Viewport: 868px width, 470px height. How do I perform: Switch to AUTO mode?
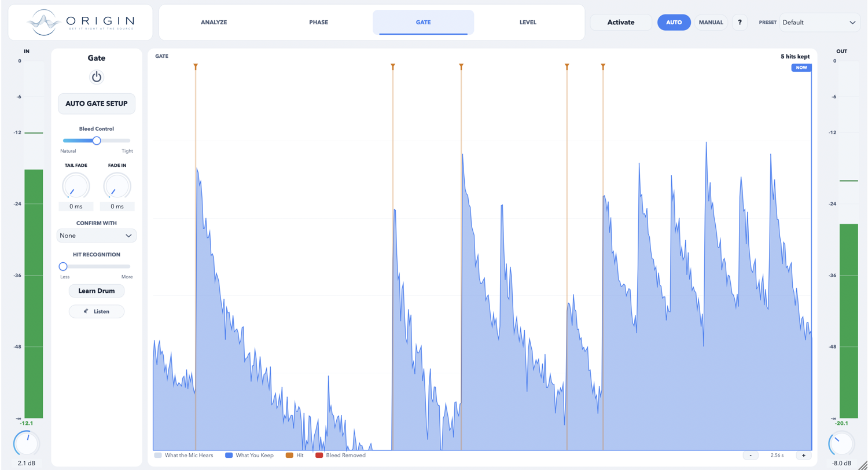pyautogui.click(x=674, y=23)
